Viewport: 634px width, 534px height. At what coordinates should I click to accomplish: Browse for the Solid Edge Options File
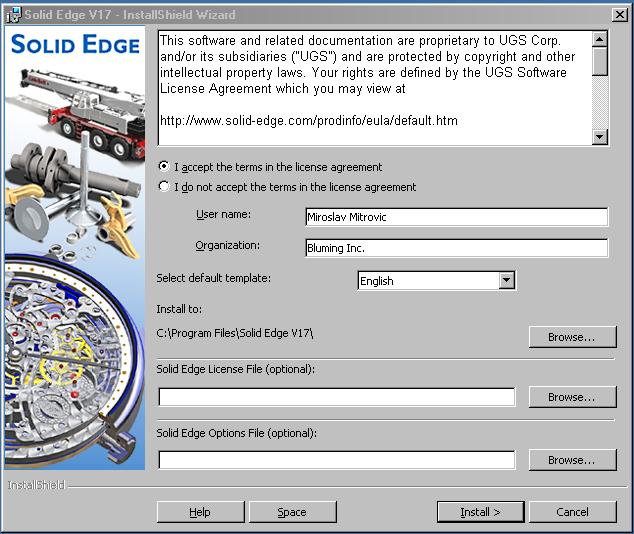(x=573, y=460)
